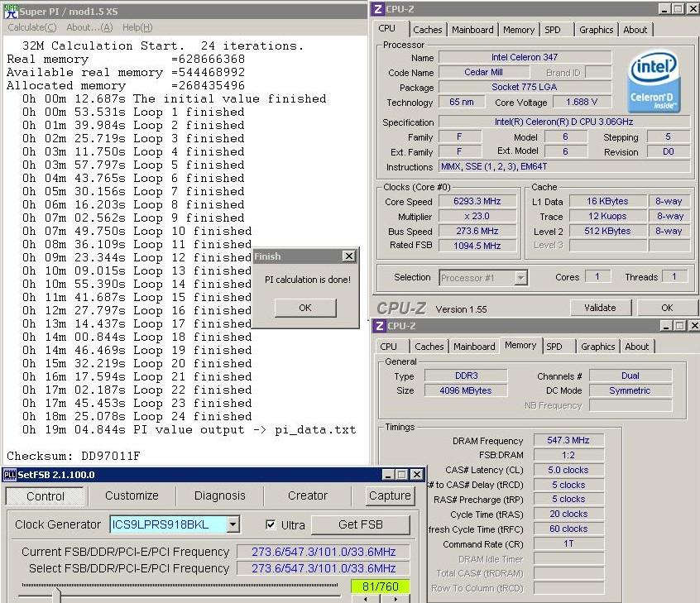700x603 pixels.
Task: Click the Rated FSB 1094.5 MHz value
Action: pos(477,246)
